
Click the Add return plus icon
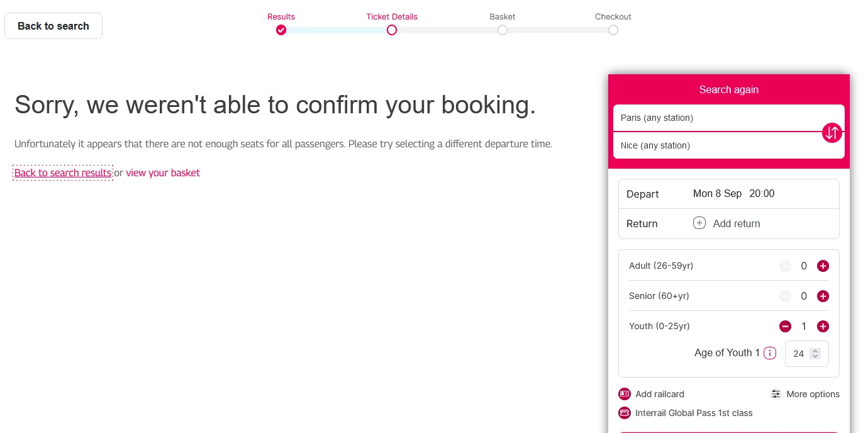click(699, 223)
